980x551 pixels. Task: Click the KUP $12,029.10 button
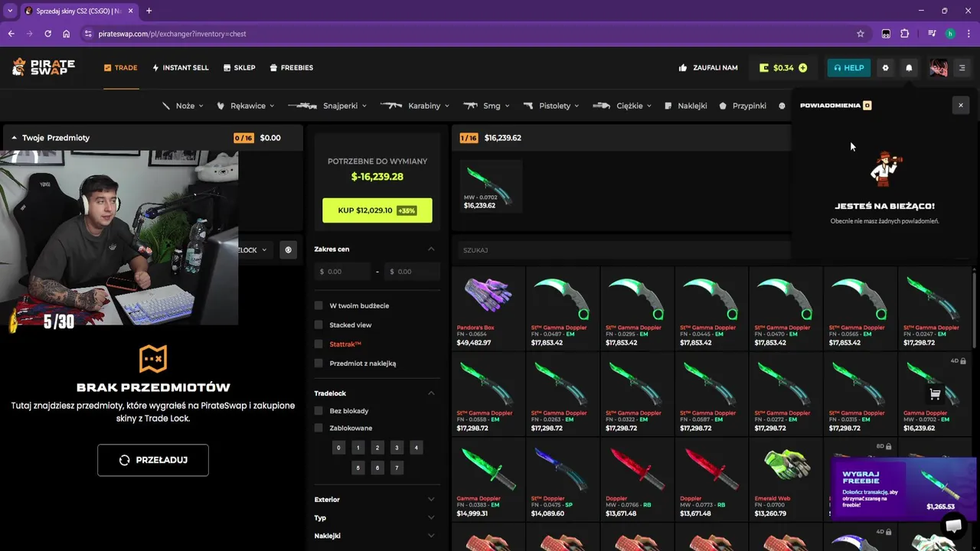tap(377, 210)
